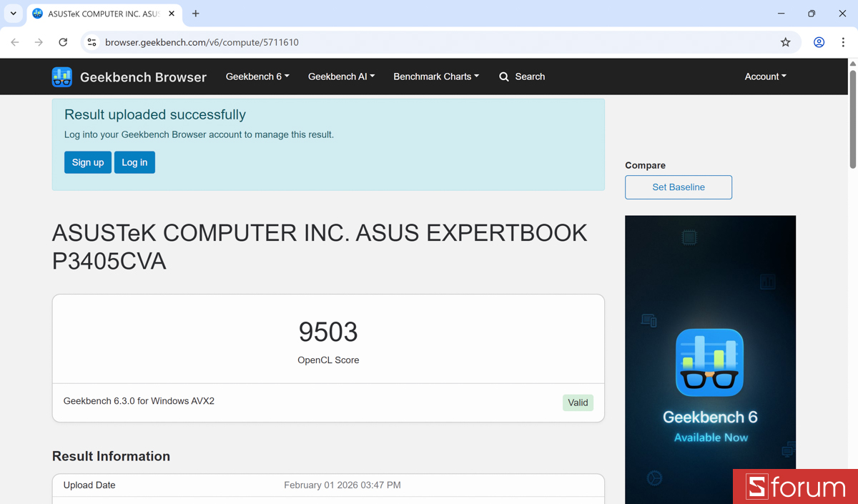The width and height of the screenshot is (858, 504).
Task: Click the site information icon in address bar
Action: pos(92,42)
